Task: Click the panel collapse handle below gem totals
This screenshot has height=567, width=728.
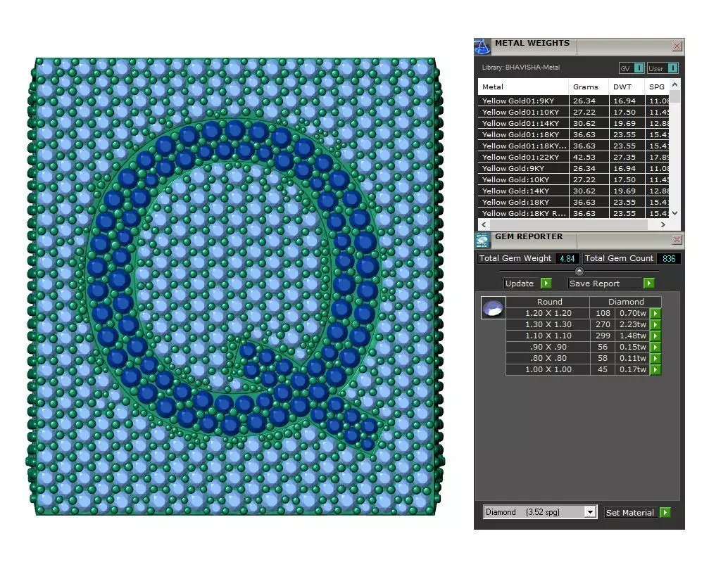Action: coord(579,271)
